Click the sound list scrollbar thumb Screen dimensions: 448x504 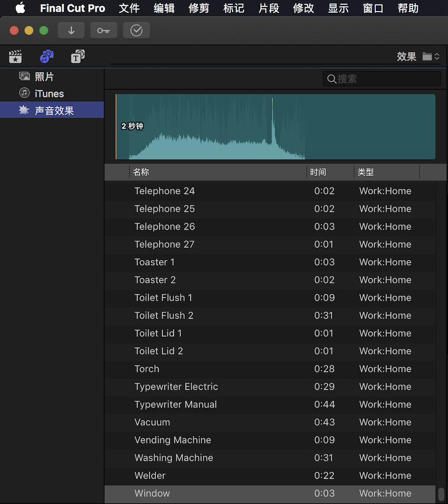441,494
